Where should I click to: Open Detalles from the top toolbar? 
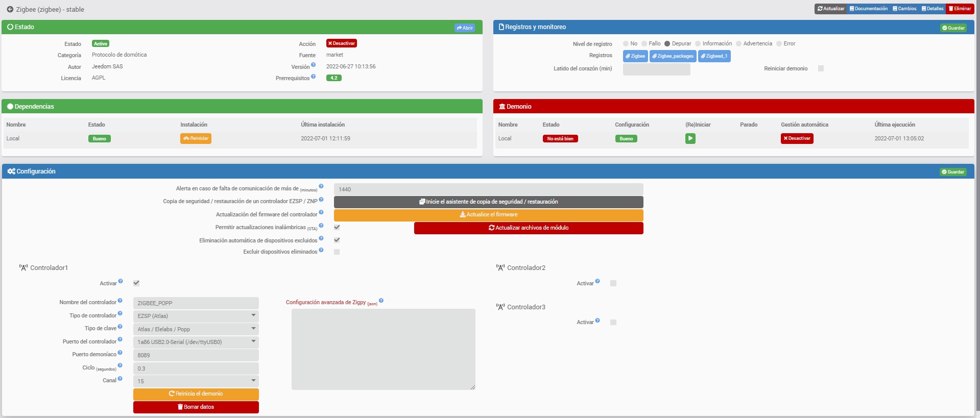click(x=933, y=9)
